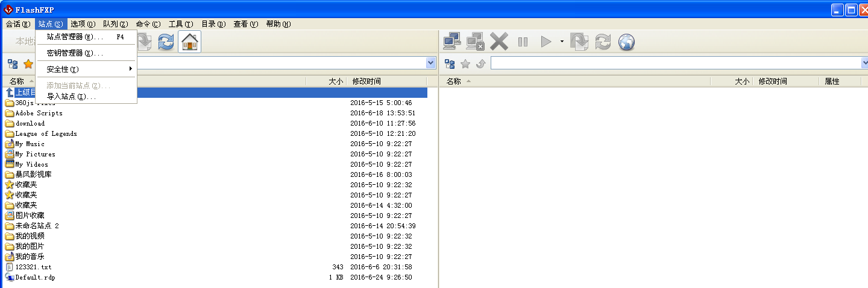Sort local files by 修改时间 column
Screen dimensions: 868x288
(x=366, y=81)
